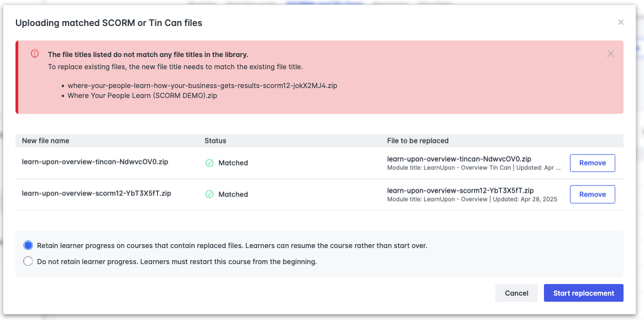This screenshot has width=644, height=320.
Task: Click the New file name column header
Action: coord(45,140)
